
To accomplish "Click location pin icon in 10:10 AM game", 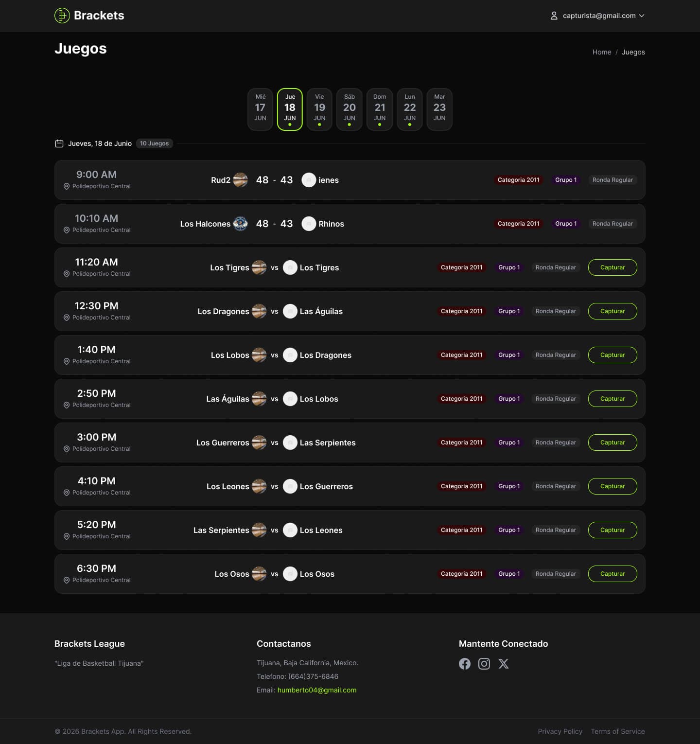I will (x=67, y=230).
